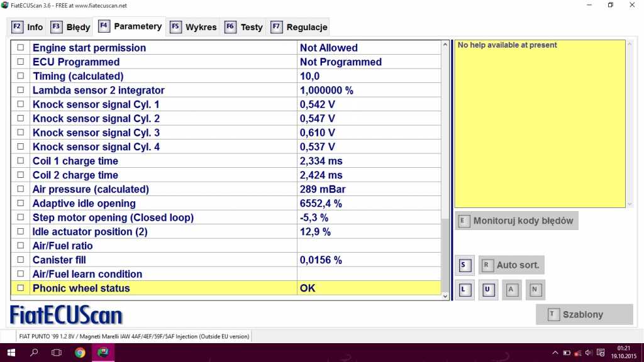Click the FiatECUScan taskbar icon
This screenshot has height=362, width=644.
(103, 353)
